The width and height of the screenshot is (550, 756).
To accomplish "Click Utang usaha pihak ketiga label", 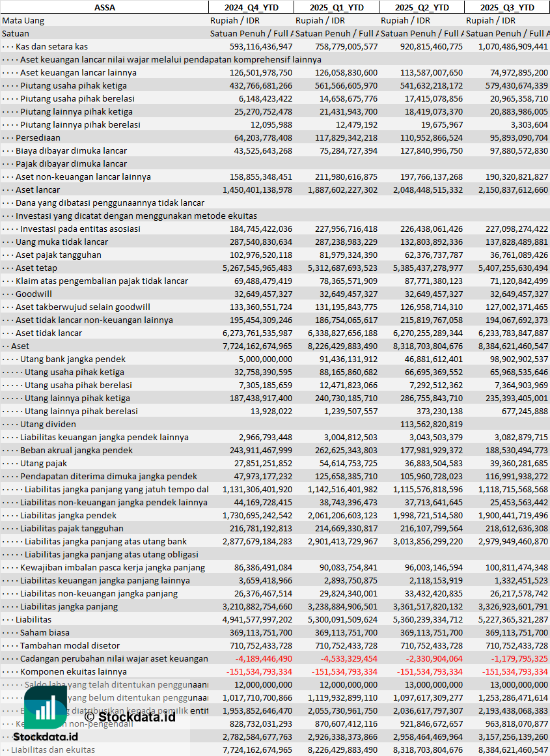I will point(74,372).
